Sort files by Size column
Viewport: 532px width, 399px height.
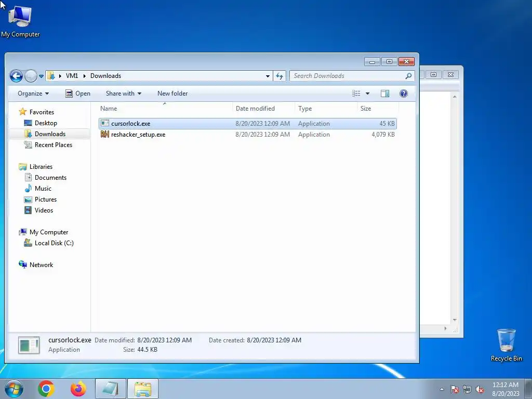click(x=378, y=109)
